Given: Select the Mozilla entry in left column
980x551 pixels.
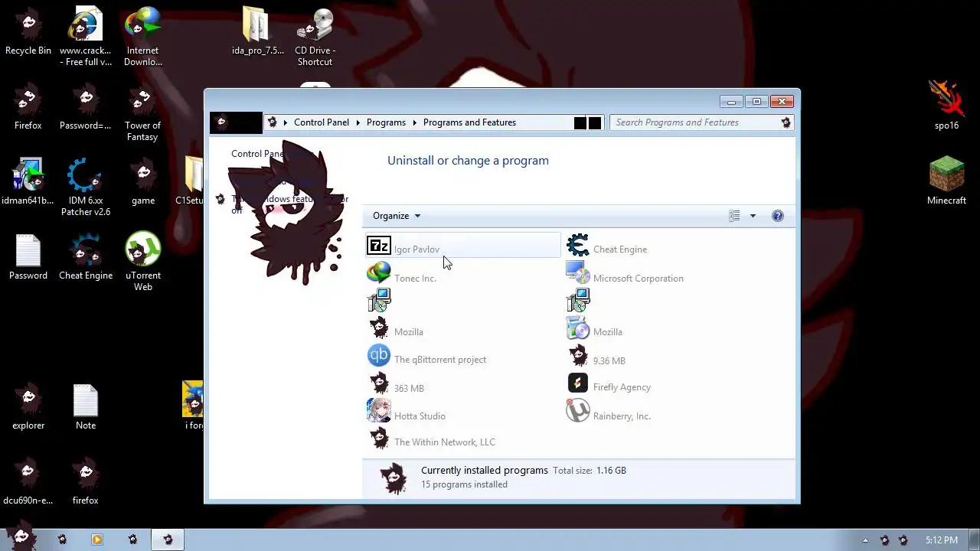Looking at the screenshot, I should [x=463, y=328].
